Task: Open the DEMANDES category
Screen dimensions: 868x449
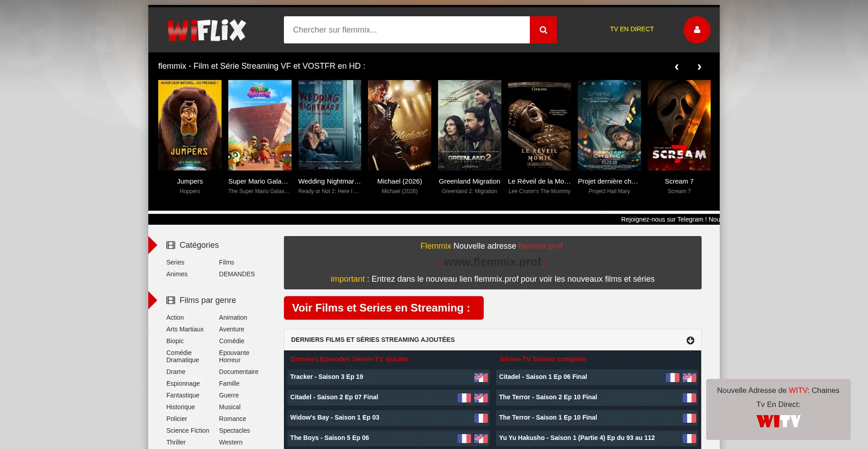Action: pos(237,274)
